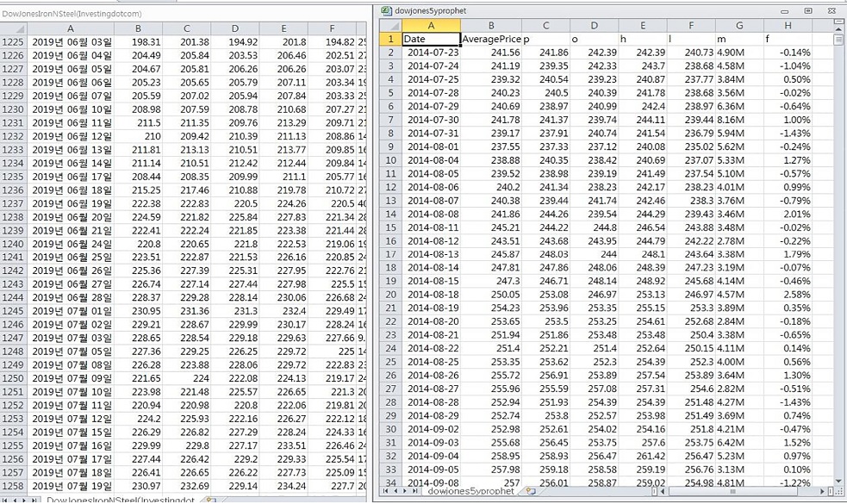Click the '-1.04%' cell

click(x=788, y=65)
